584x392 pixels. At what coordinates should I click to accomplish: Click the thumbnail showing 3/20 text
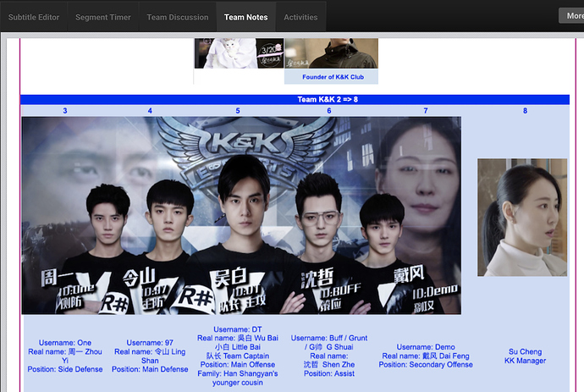(239, 53)
